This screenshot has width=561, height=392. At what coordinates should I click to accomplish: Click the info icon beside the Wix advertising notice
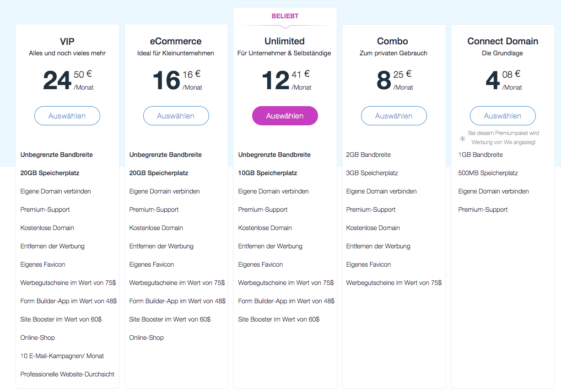coord(463,138)
